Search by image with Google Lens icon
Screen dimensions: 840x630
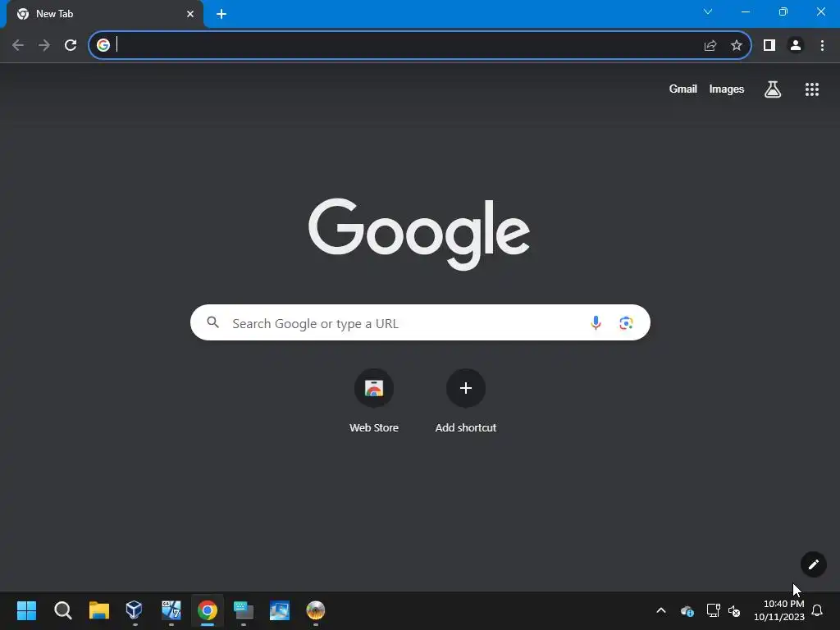[x=626, y=322]
